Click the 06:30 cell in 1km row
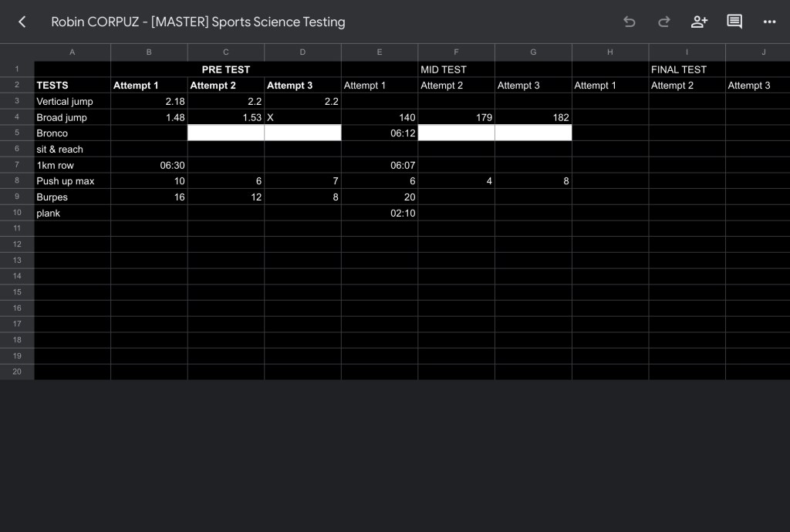This screenshot has width=790, height=532. [149, 165]
